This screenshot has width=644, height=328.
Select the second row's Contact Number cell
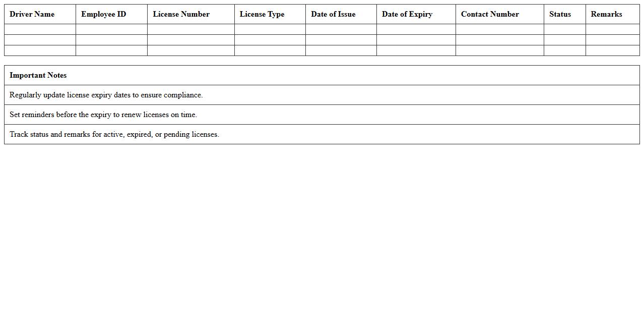[x=499, y=39]
